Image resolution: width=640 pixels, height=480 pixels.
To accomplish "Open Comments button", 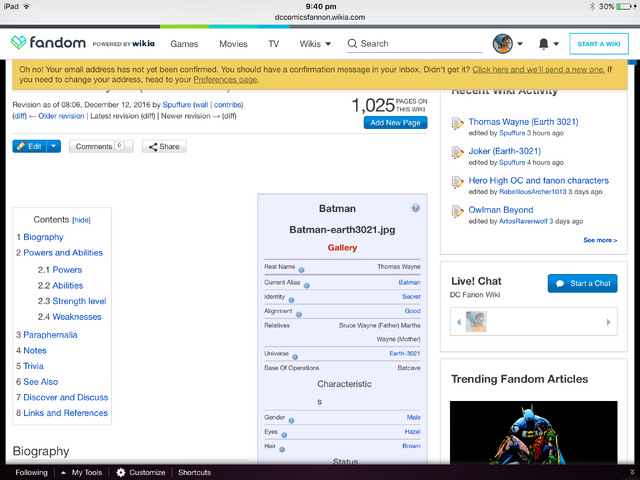I will [x=101, y=146].
